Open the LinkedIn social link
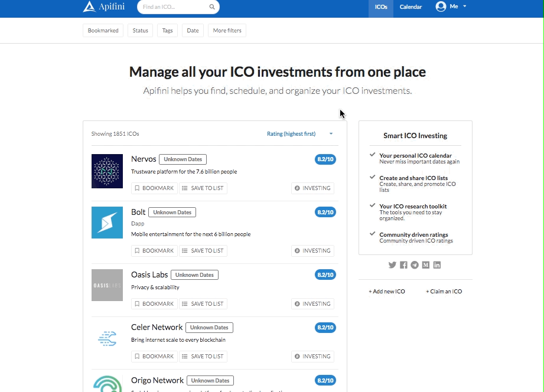 437,265
